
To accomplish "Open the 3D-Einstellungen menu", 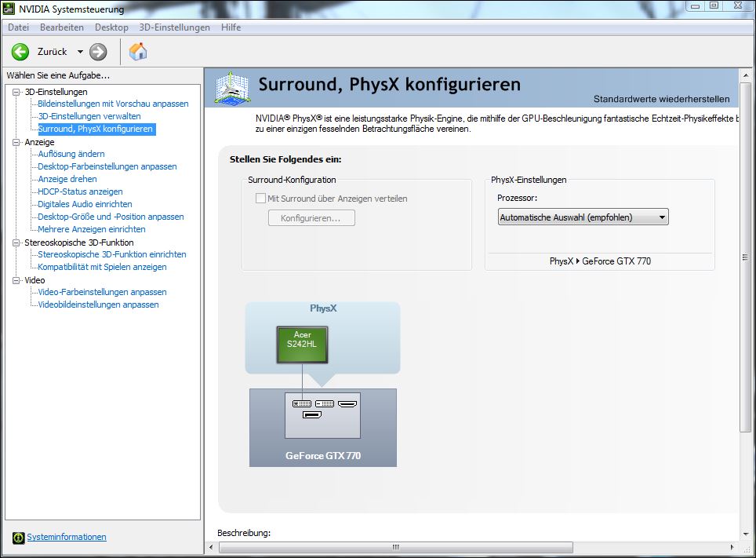I will tap(175, 27).
